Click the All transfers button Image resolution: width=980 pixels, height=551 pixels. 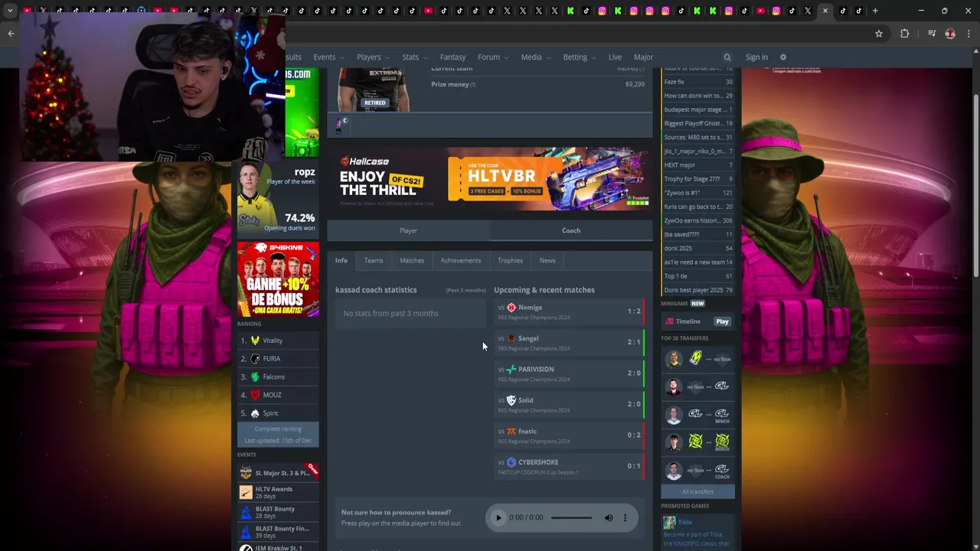(697, 491)
